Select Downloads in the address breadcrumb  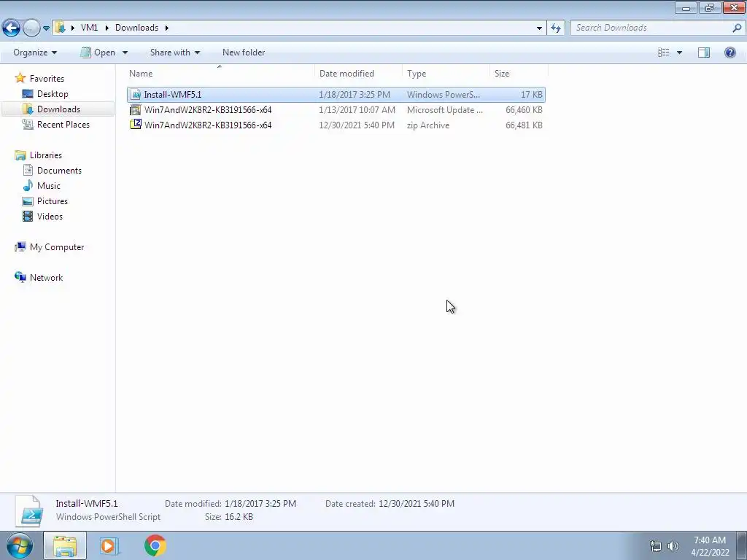click(136, 28)
